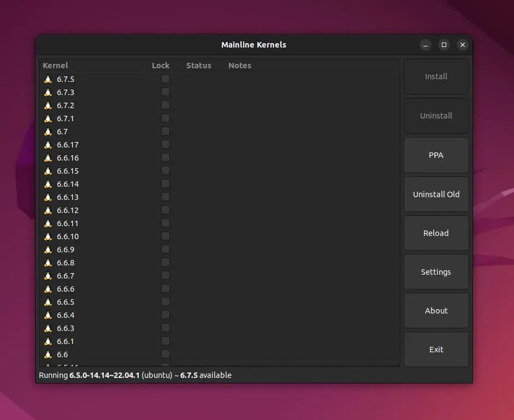
Task: Click the Status column header
Action: (198, 66)
